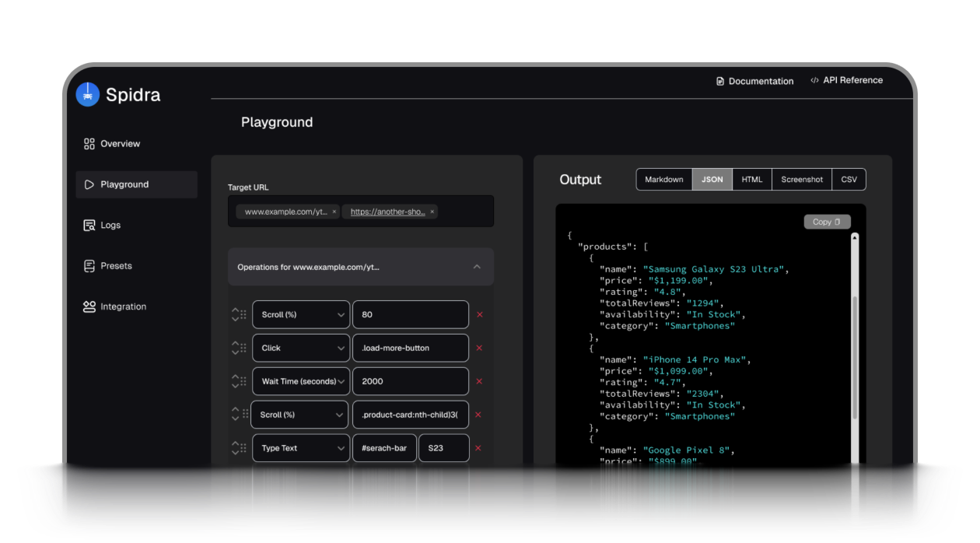Click the scroll value field containing 80

click(x=410, y=315)
